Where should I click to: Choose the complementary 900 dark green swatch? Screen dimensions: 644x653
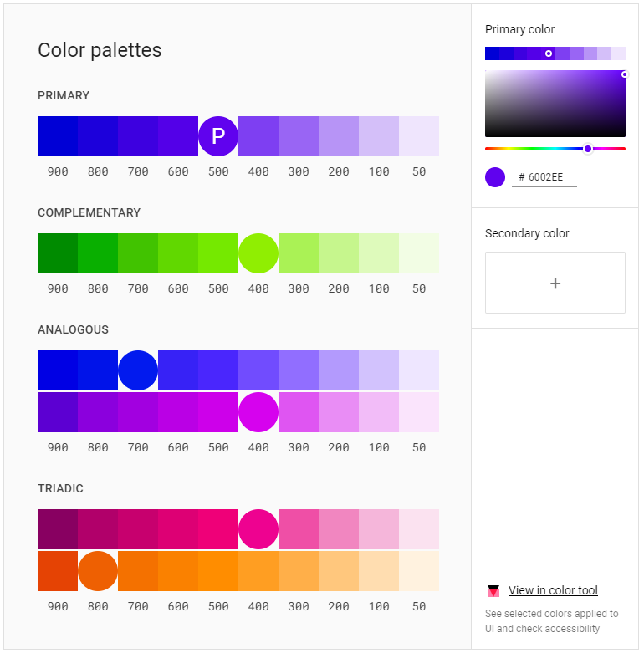point(58,253)
